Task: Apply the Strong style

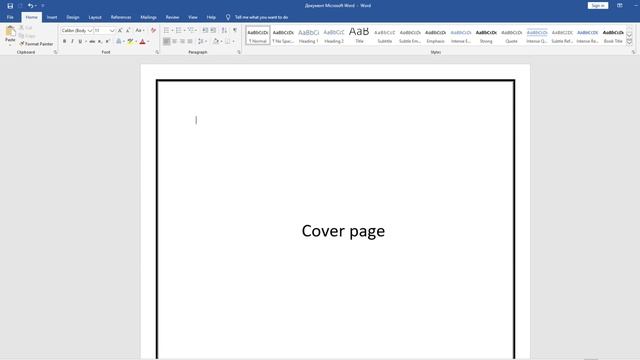Action: tap(486, 36)
